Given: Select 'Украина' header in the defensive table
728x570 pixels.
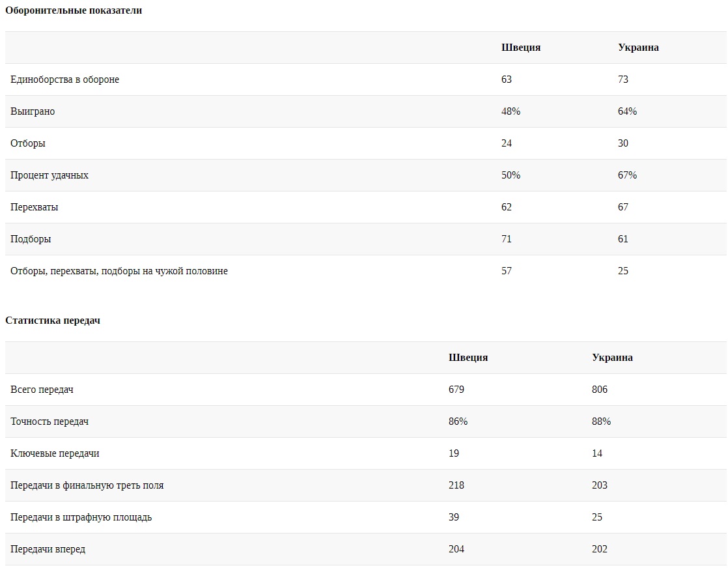Looking at the screenshot, I should click(x=638, y=48).
